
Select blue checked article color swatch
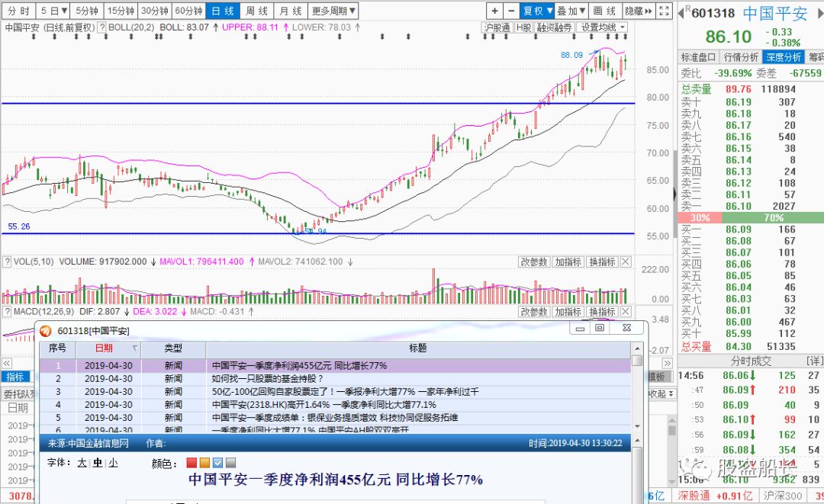pyautogui.click(x=217, y=463)
